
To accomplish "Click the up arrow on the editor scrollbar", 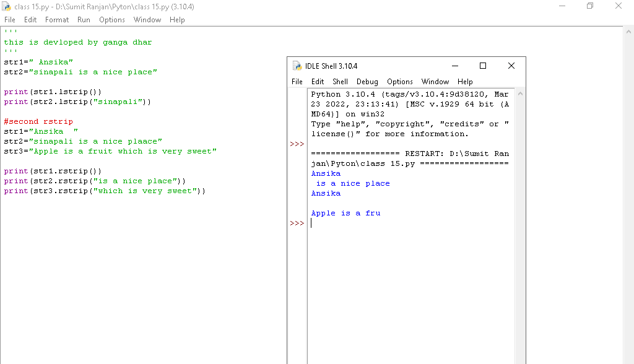I will (628, 32).
